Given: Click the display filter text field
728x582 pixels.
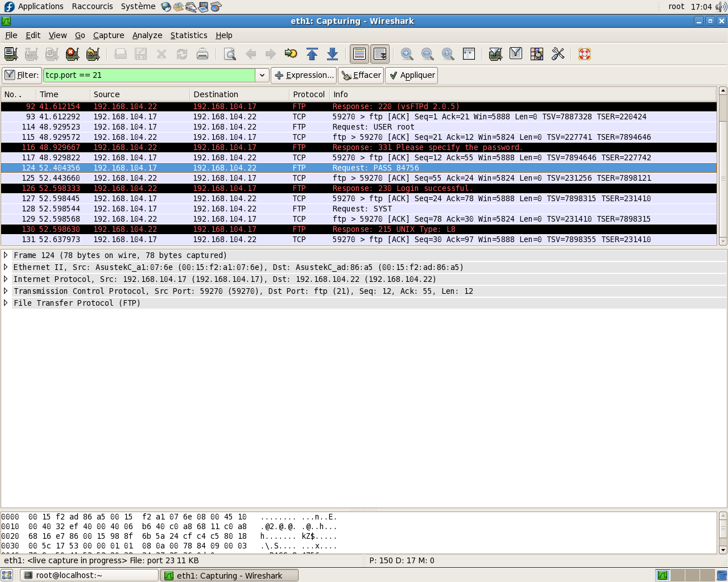Looking at the screenshot, I should coord(150,75).
